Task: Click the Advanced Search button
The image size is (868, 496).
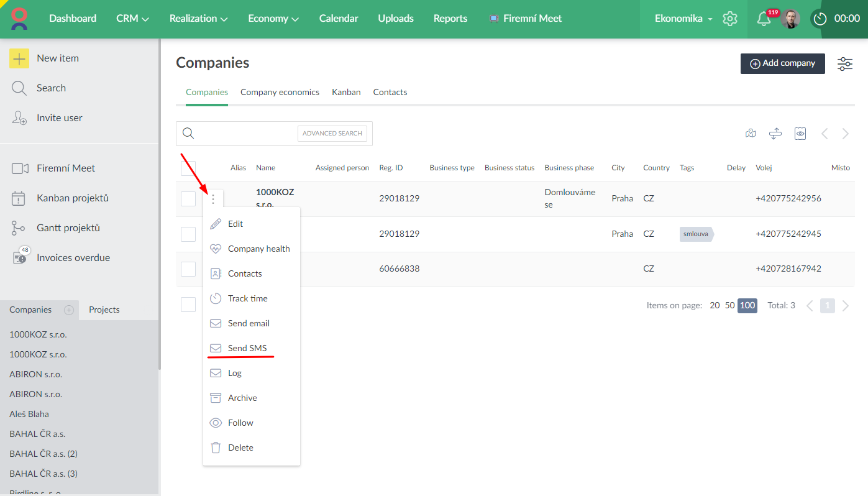Action: pyautogui.click(x=332, y=134)
